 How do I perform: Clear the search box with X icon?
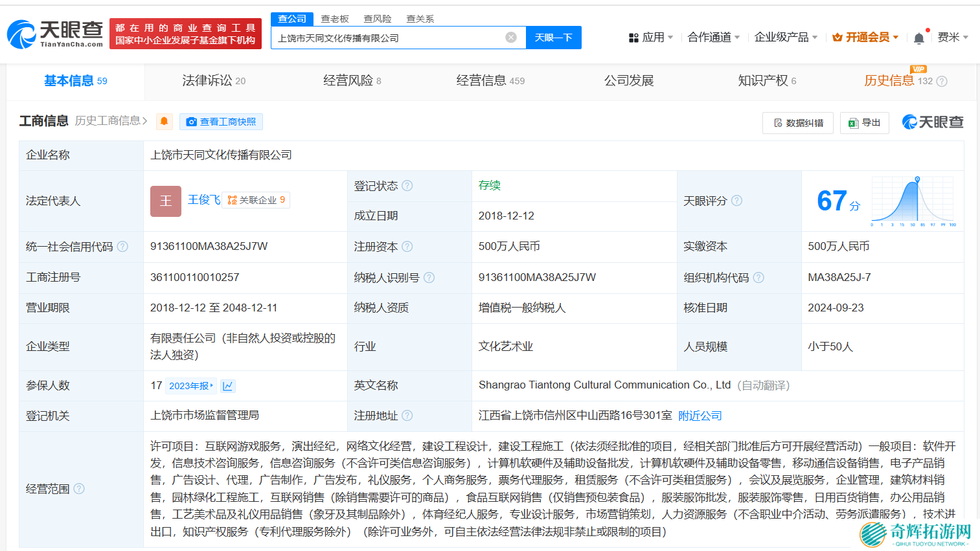tap(511, 38)
